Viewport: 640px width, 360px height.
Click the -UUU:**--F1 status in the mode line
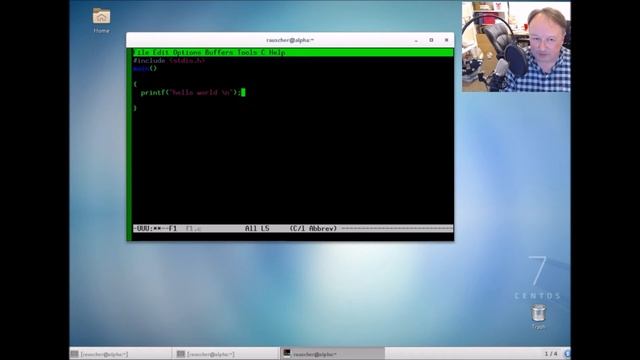(x=155, y=229)
